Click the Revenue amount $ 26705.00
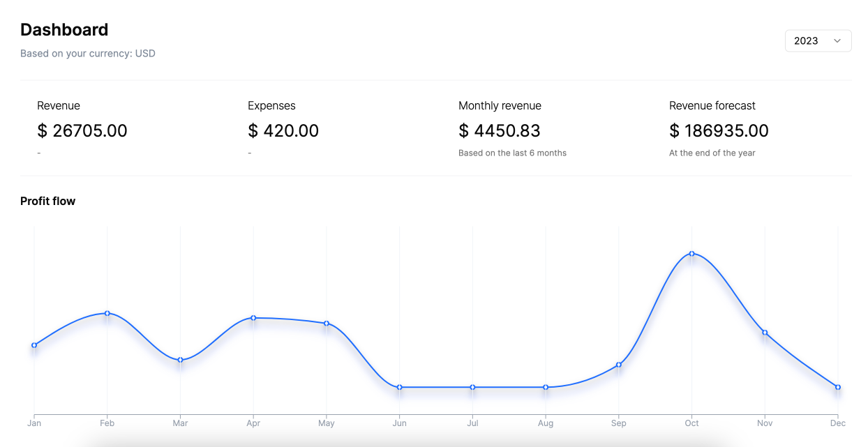 pyautogui.click(x=82, y=131)
